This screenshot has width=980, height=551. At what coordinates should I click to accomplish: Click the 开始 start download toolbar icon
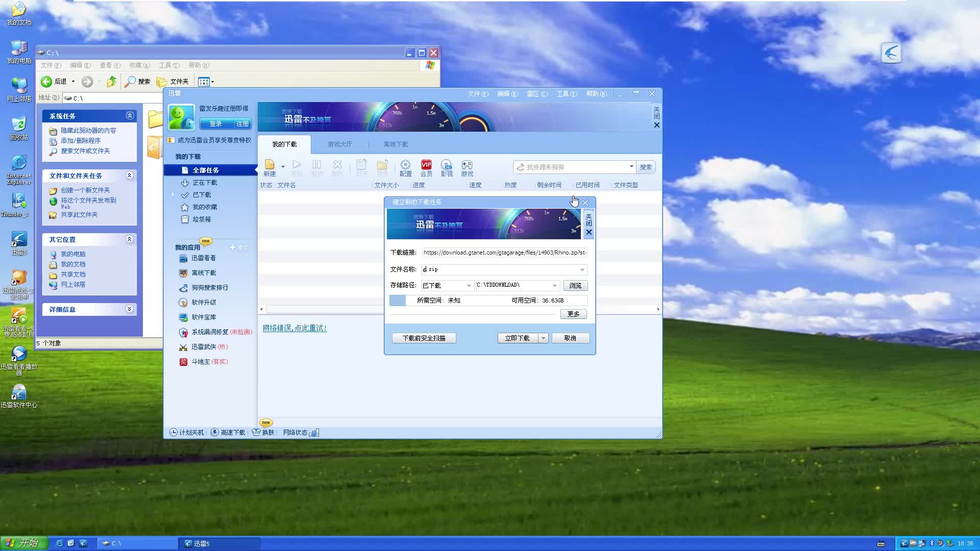pyautogui.click(x=297, y=167)
